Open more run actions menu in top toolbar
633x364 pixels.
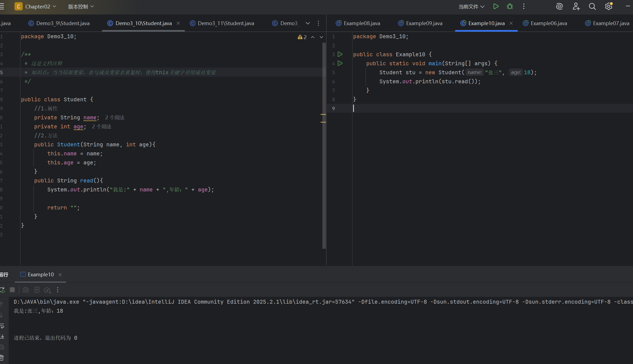(x=524, y=6)
